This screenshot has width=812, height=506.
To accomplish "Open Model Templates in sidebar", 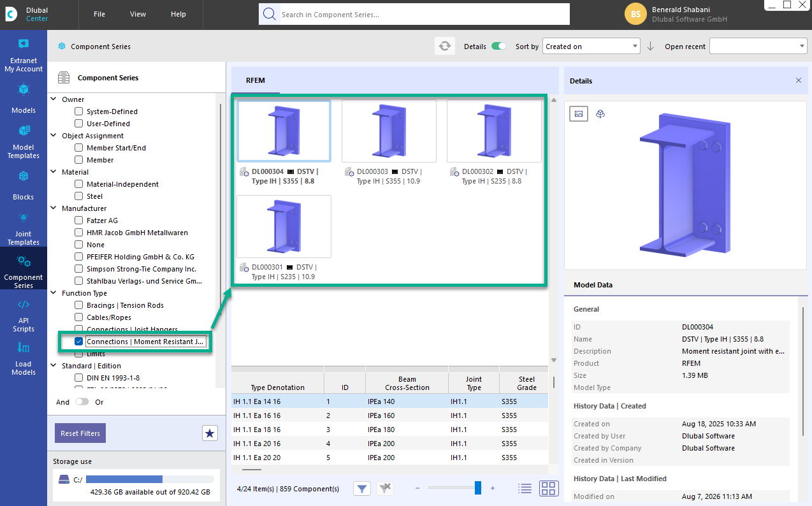I will [x=24, y=141].
